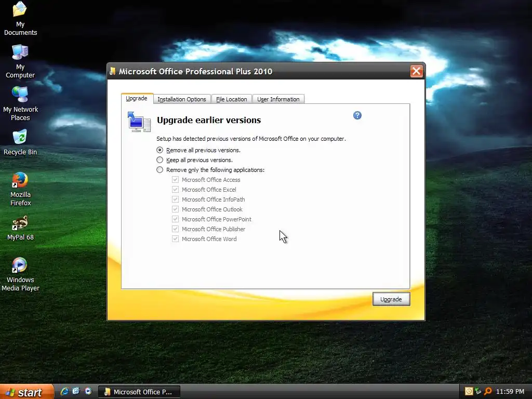Viewport: 532px width, 399px height.
Task: Click the Office setup icon in title bar
Action: pyautogui.click(x=113, y=71)
